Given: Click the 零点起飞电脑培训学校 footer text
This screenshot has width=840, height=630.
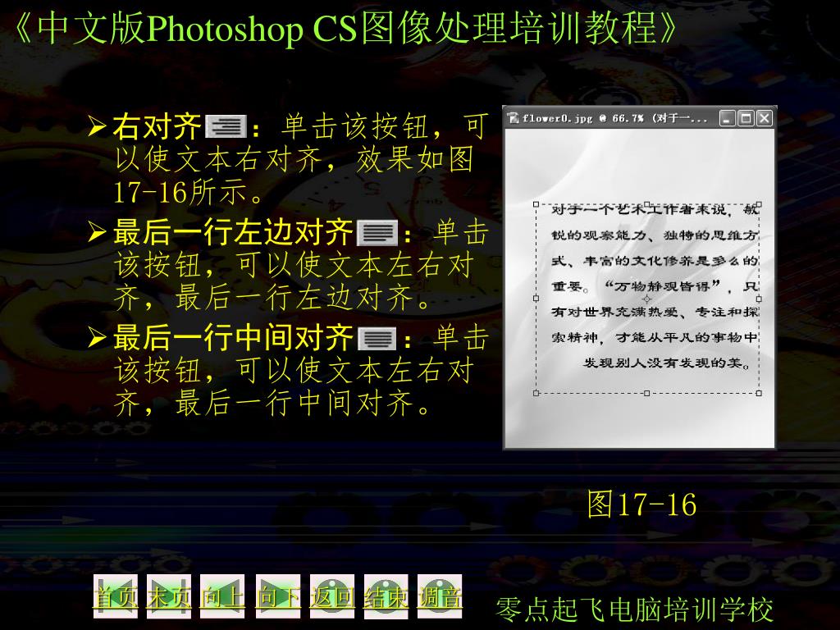Looking at the screenshot, I should click(x=634, y=609).
